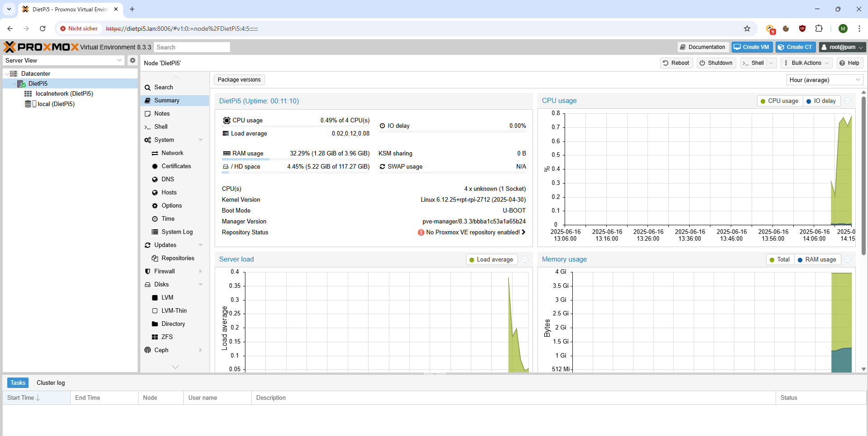Switch to the Tasks tab

coord(18,383)
